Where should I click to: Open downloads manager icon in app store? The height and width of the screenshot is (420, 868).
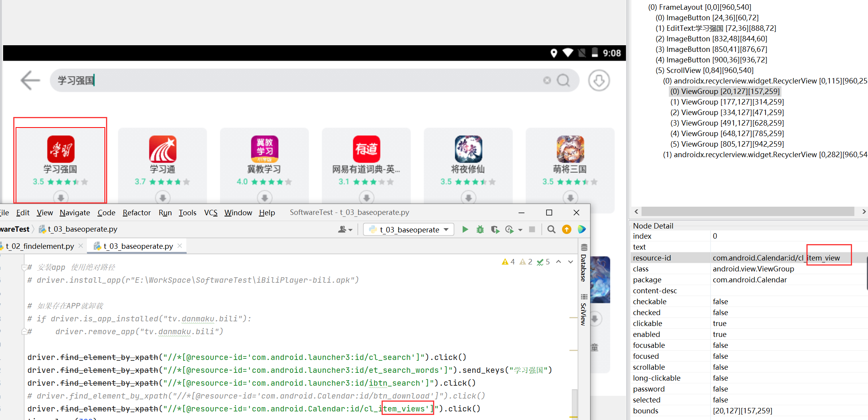599,81
